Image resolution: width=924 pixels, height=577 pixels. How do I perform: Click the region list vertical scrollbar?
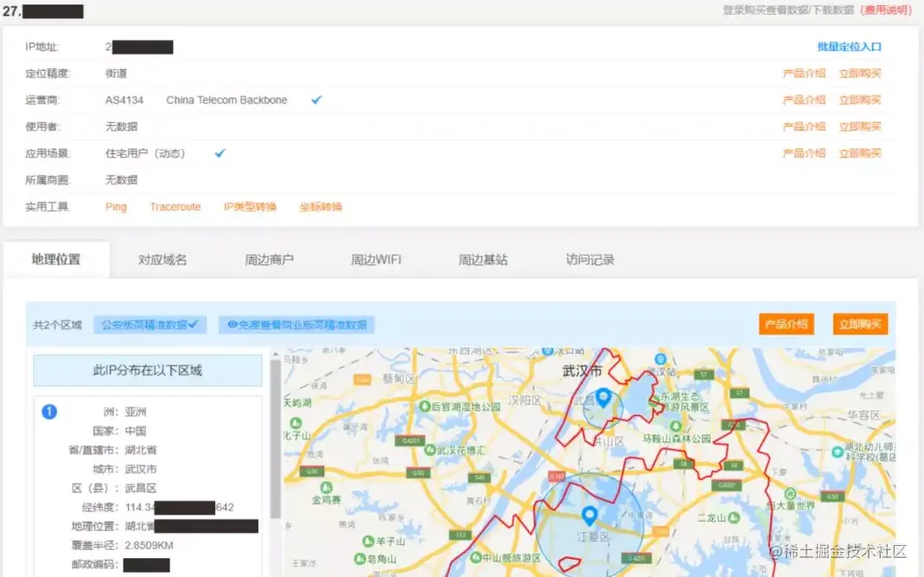click(x=275, y=439)
